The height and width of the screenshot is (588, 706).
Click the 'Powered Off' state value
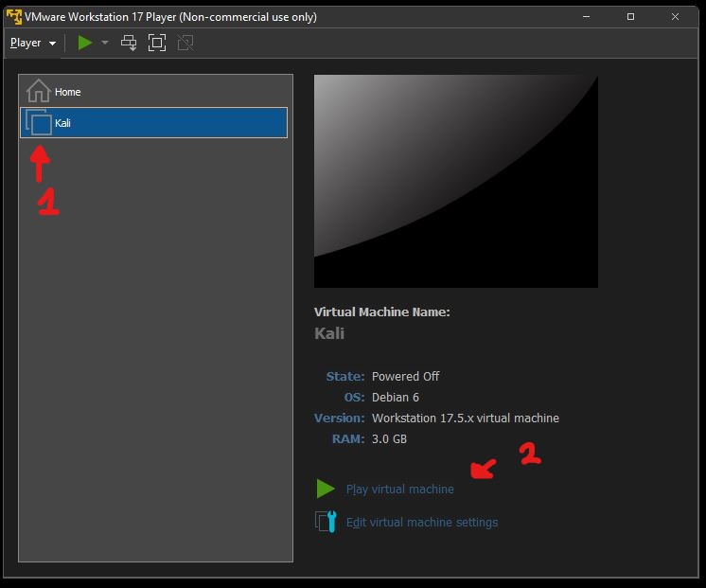pyautogui.click(x=405, y=376)
